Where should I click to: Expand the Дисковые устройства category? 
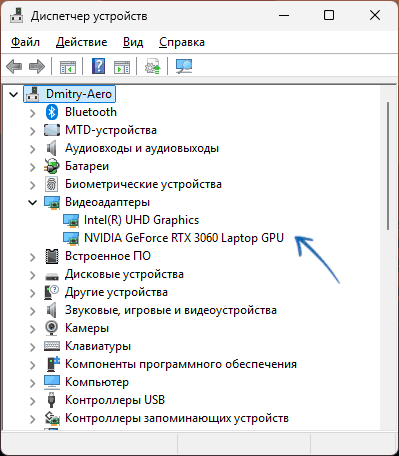coord(32,275)
